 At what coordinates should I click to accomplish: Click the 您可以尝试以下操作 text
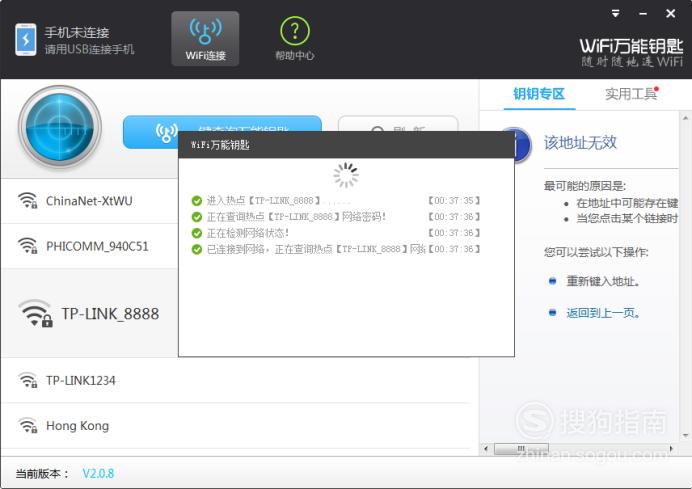[x=596, y=252]
